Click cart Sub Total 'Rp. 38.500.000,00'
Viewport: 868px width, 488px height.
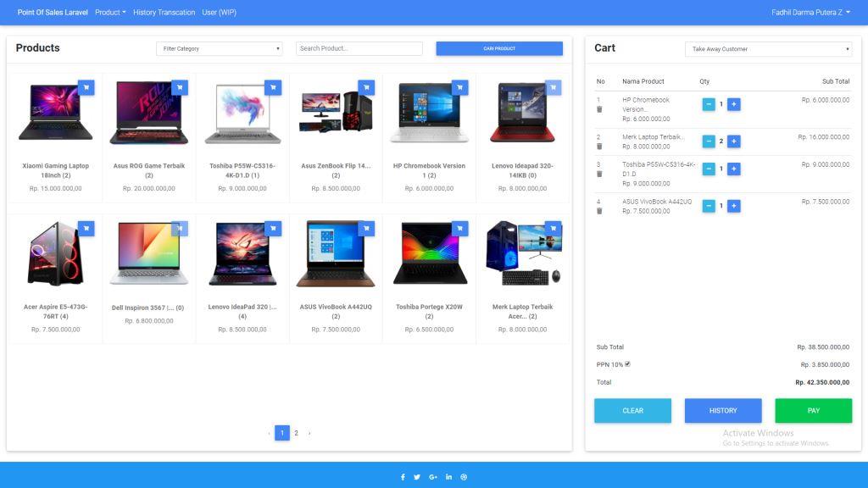[x=823, y=347]
